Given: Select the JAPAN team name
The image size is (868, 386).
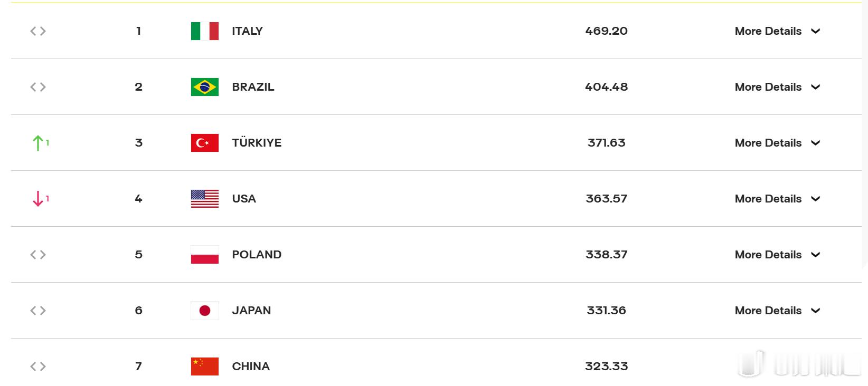Looking at the screenshot, I should click(x=251, y=311).
